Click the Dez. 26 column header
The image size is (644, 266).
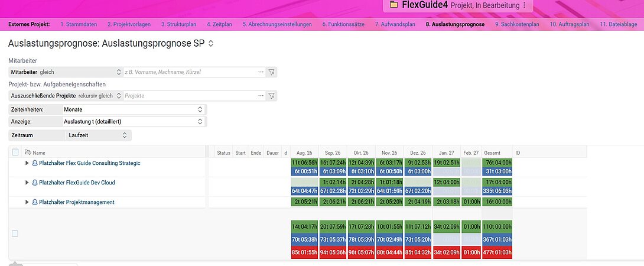tap(418, 153)
